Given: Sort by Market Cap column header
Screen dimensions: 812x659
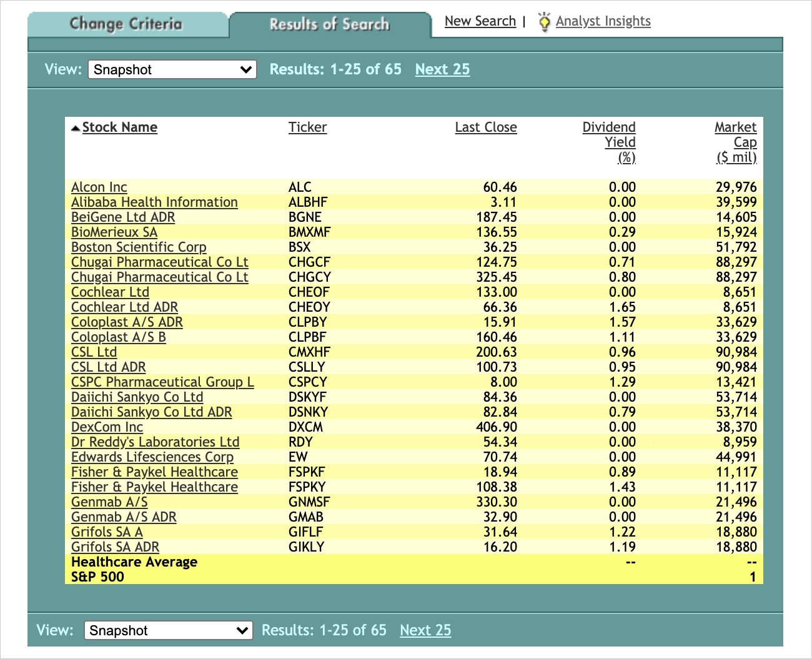Looking at the screenshot, I should coord(736,142).
